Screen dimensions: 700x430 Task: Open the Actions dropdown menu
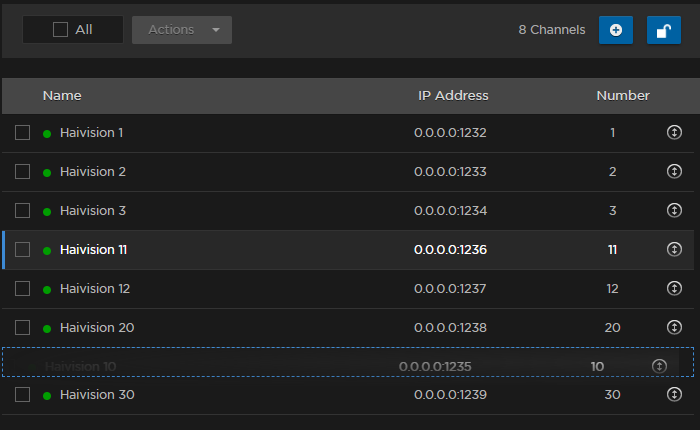click(x=182, y=30)
